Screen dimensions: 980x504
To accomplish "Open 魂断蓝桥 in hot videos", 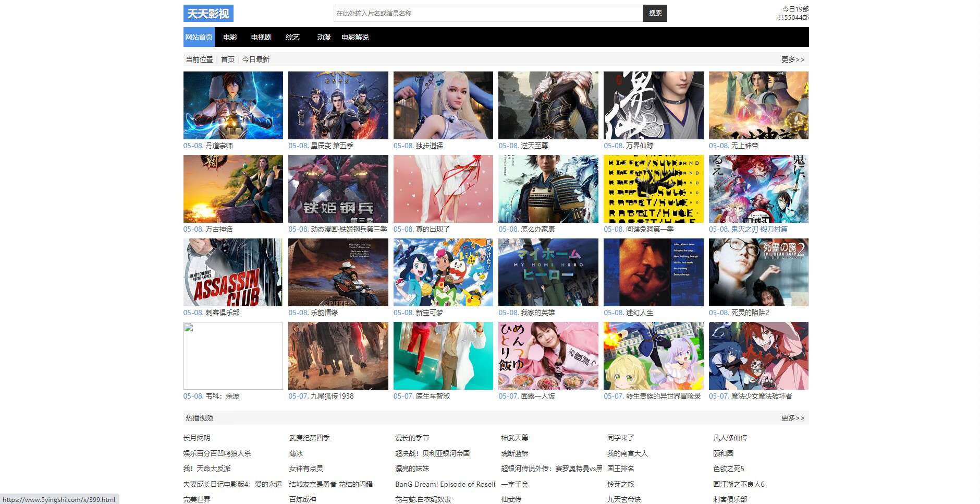I will coord(515,453).
